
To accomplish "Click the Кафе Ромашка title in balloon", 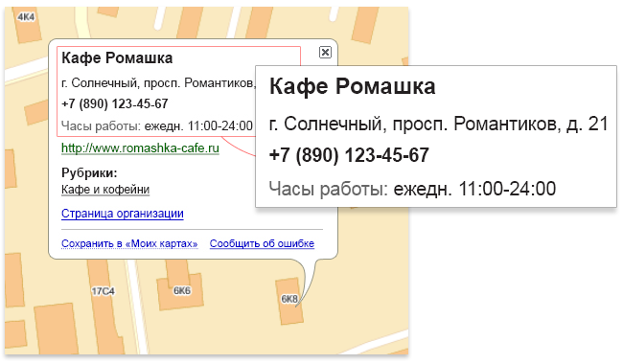I will (117, 58).
